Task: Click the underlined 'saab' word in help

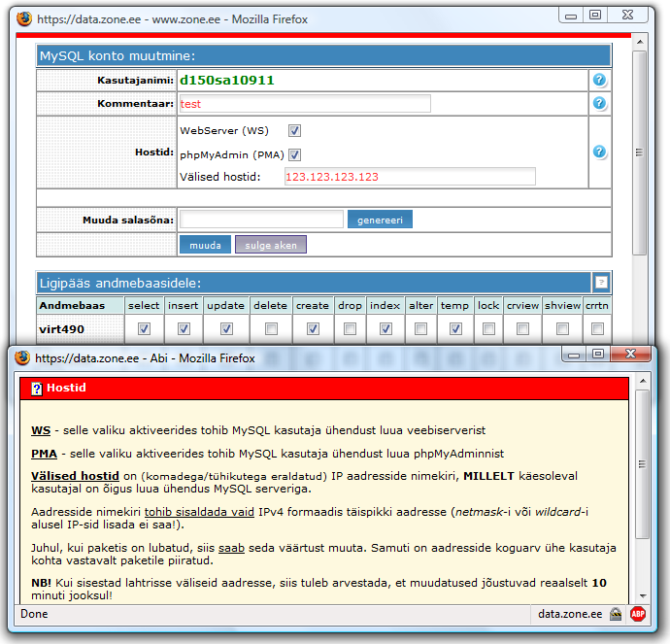Action: [231, 548]
